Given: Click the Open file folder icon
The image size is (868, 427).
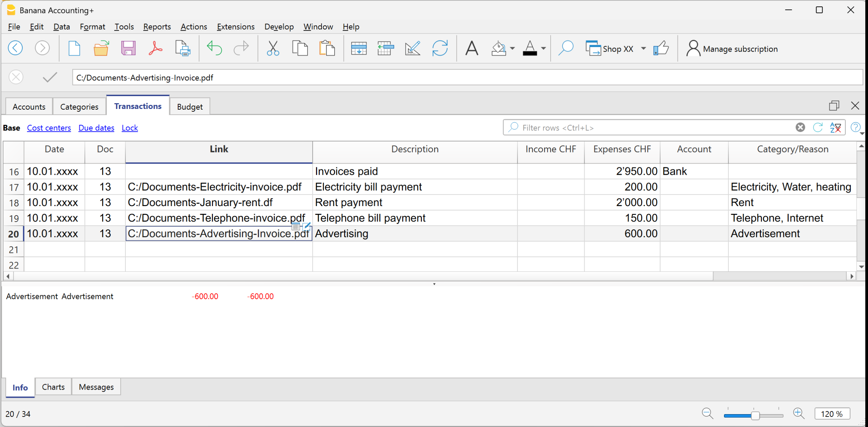Looking at the screenshot, I should point(101,48).
